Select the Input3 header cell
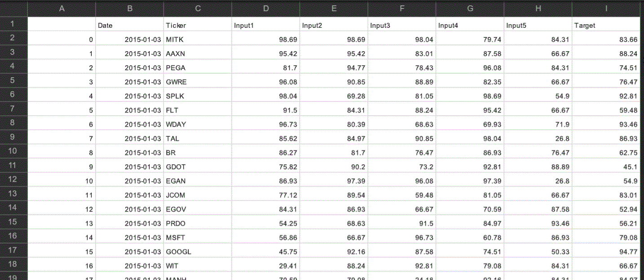The width and height of the screenshot is (644, 280). (402, 26)
